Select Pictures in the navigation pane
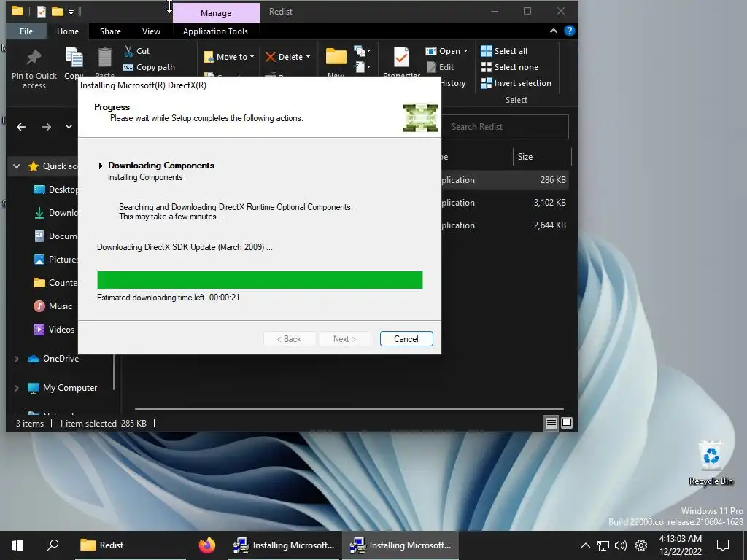The height and width of the screenshot is (560, 747). coord(55,260)
